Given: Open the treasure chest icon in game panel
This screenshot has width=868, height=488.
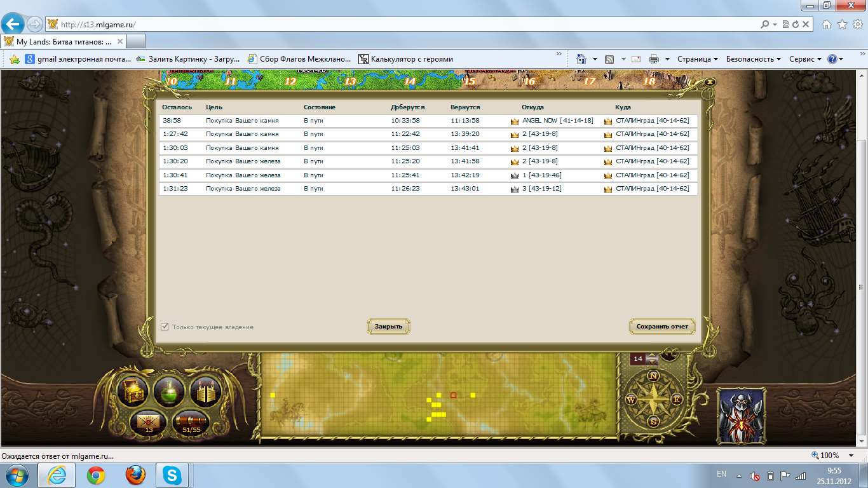Looking at the screenshot, I should (x=133, y=392).
